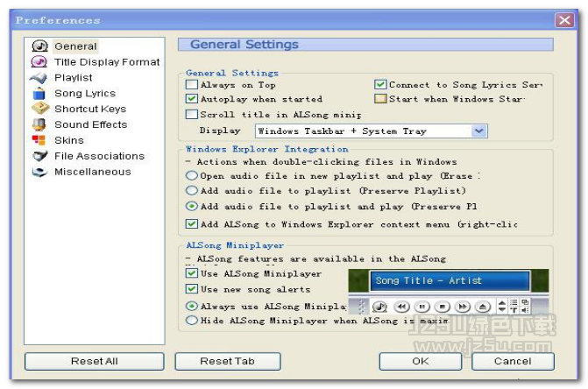The image size is (588, 389).
Task: Click the Skins category icon
Action: (x=39, y=141)
